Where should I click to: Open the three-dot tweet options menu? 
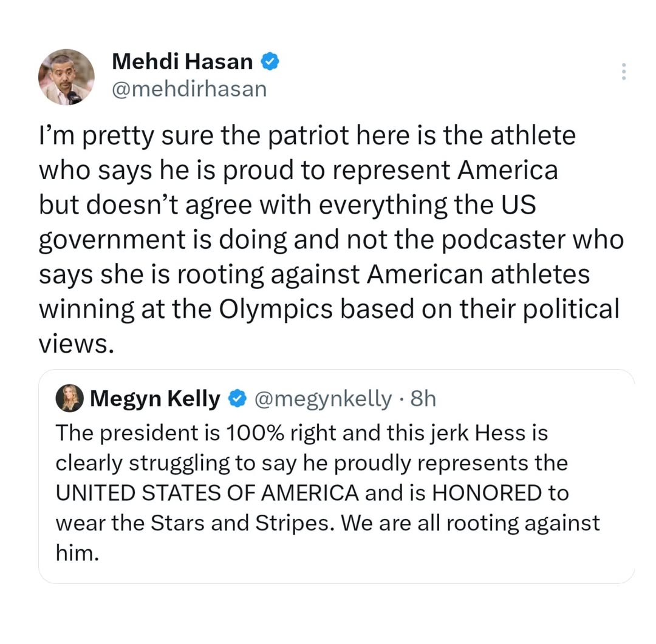click(x=623, y=72)
